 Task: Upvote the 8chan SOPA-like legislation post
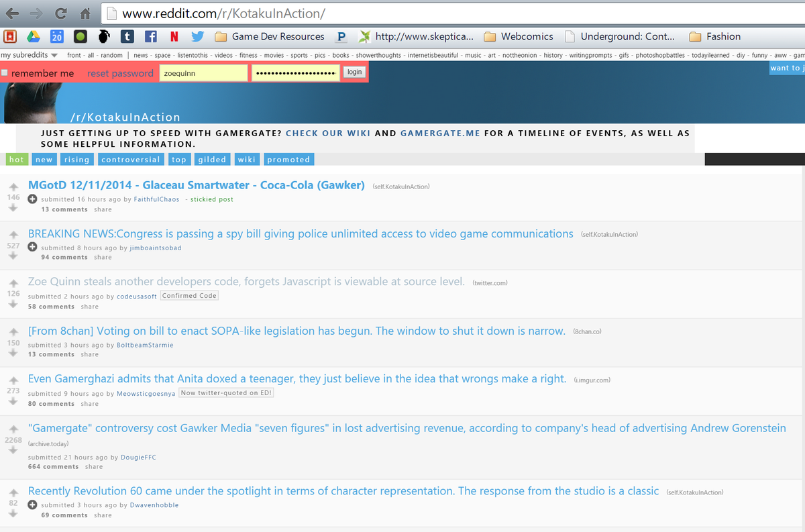pos(13,333)
